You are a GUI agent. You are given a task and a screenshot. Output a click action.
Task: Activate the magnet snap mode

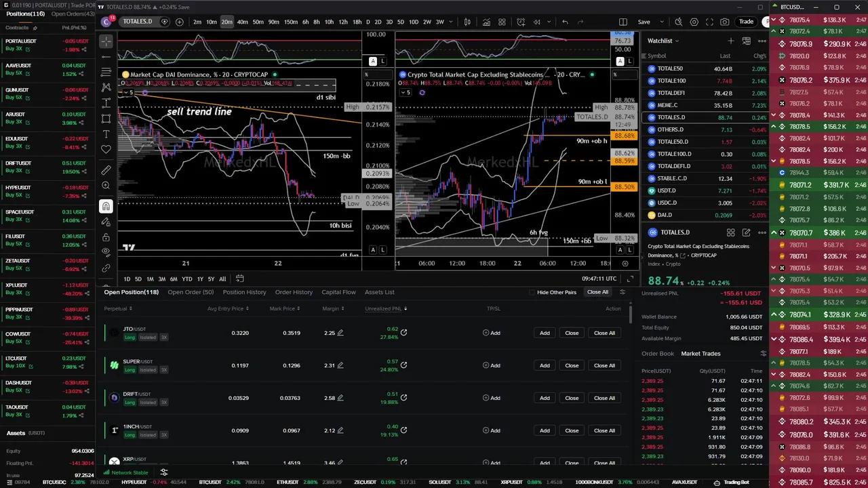106,206
